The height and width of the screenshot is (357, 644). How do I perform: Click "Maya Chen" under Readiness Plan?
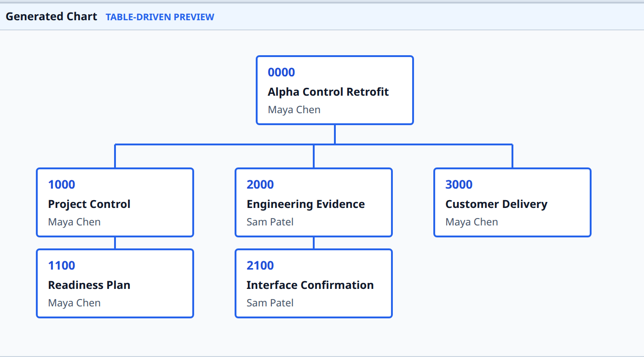[x=75, y=303]
